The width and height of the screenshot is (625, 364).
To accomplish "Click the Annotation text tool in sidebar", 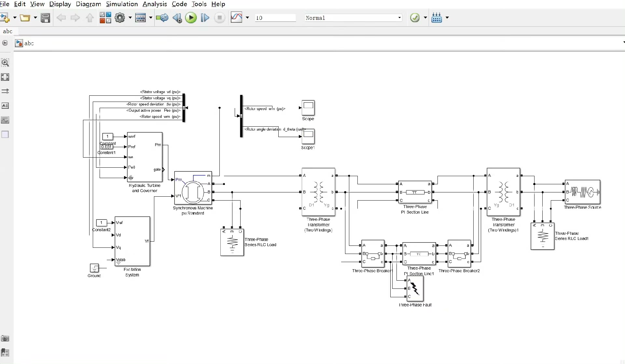I will [5, 105].
